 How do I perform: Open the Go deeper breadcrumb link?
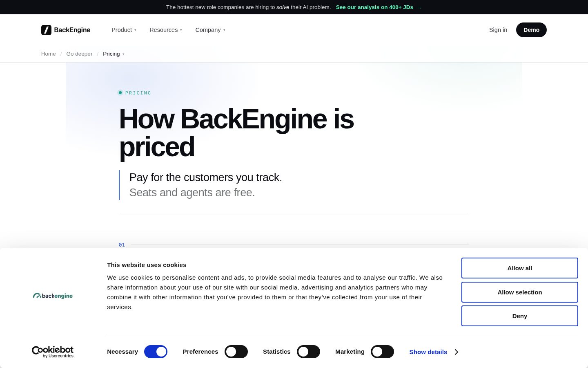(x=79, y=54)
